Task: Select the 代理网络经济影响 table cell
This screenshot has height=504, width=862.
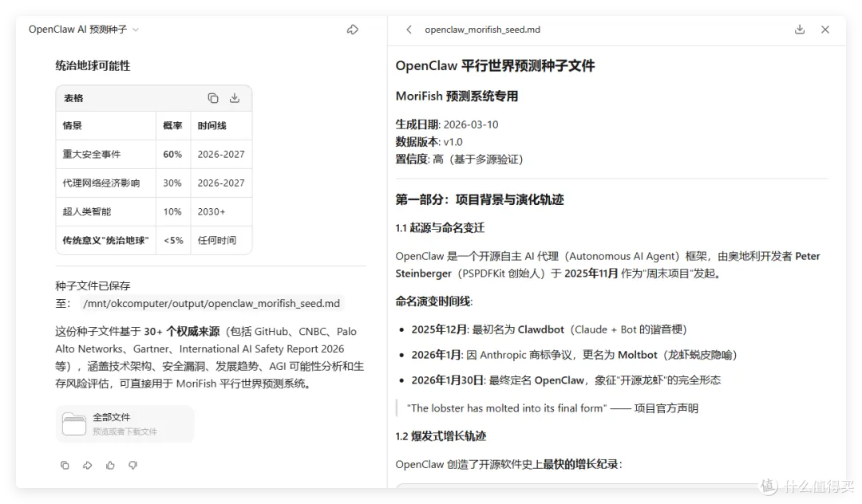Action: pyautogui.click(x=106, y=183)
